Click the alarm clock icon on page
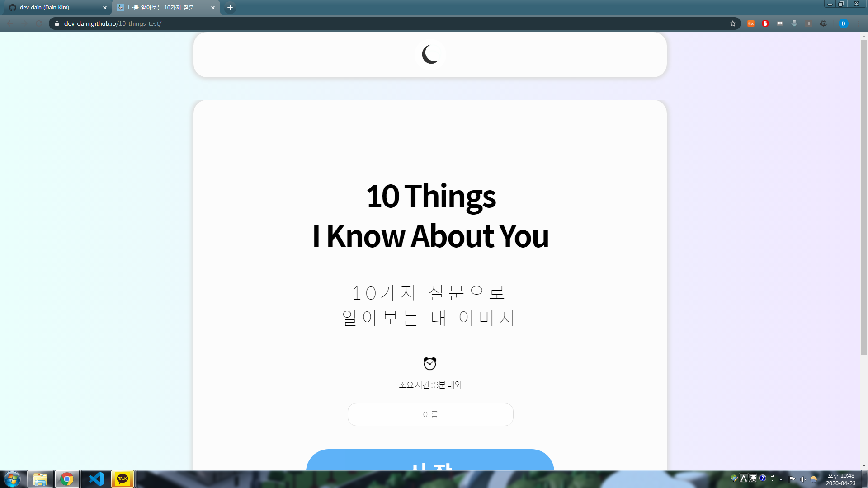 430,363
